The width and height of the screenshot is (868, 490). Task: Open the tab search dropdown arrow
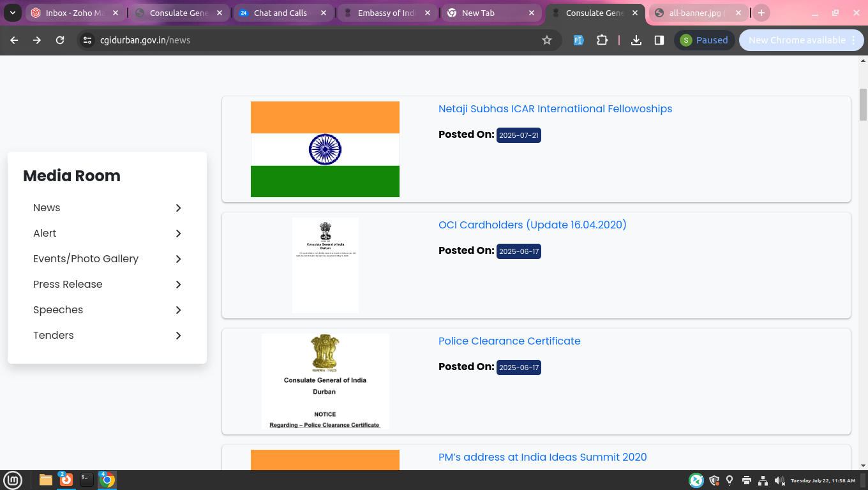pyautogui.click(x=12, y=13)
